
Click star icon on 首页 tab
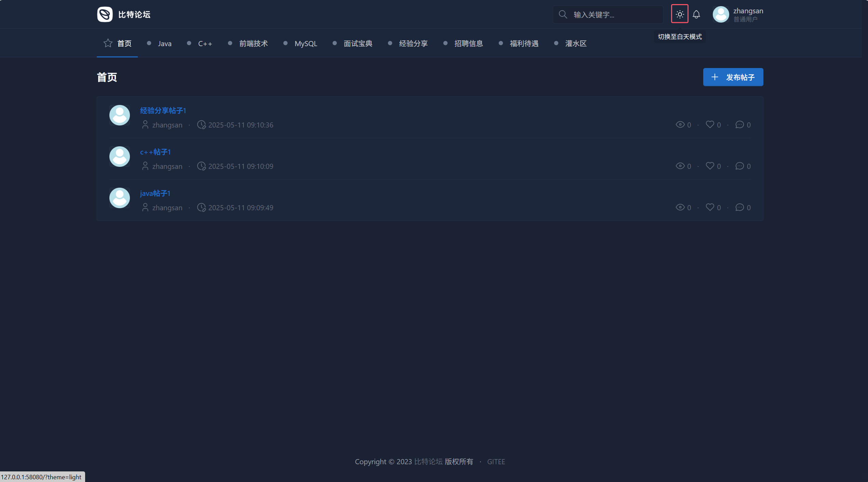click(108, 43)
